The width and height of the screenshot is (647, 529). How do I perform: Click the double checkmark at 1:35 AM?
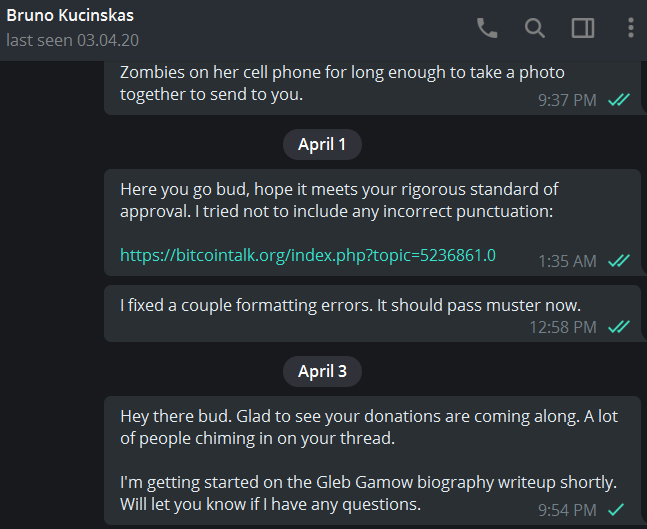(x=619, y=261)
